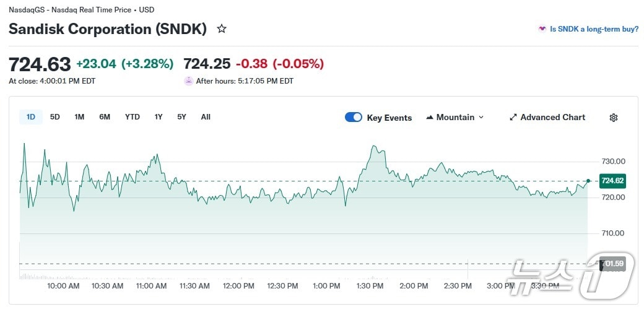Select the 1M time range
Viewport: 644px width, 309px height.
pyautogui.click(x=79, y=117)
